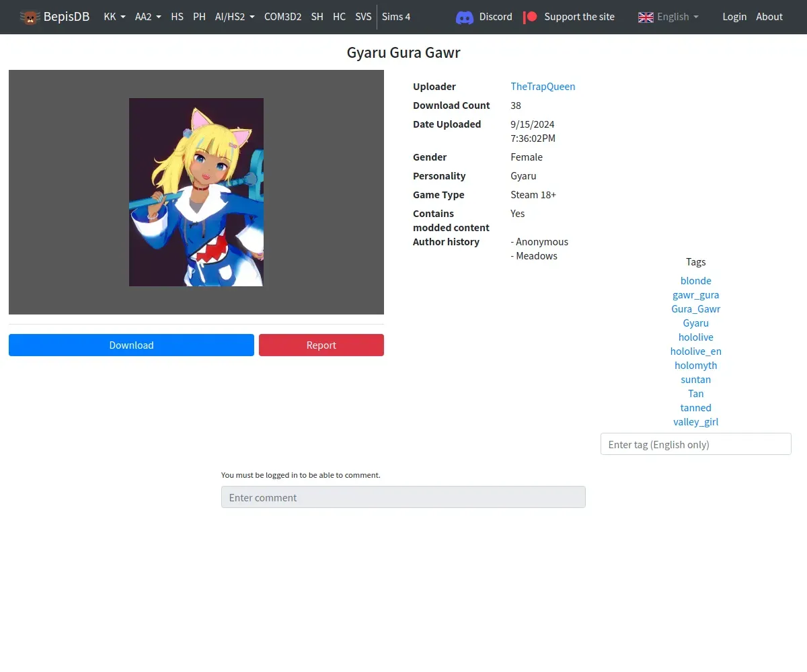Open the Sims 4 section
The height and width of the screenshot is (672, 807).
coord(396,17)
